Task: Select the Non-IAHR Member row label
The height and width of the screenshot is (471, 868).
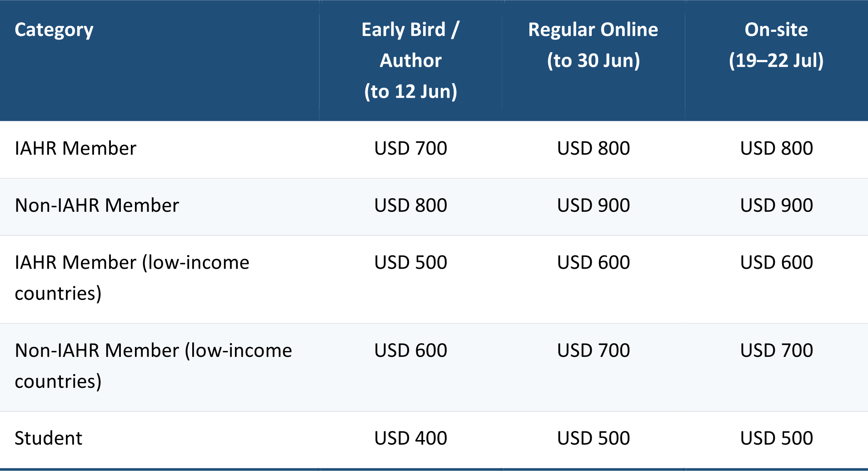Action: click(x=97, y=205)
